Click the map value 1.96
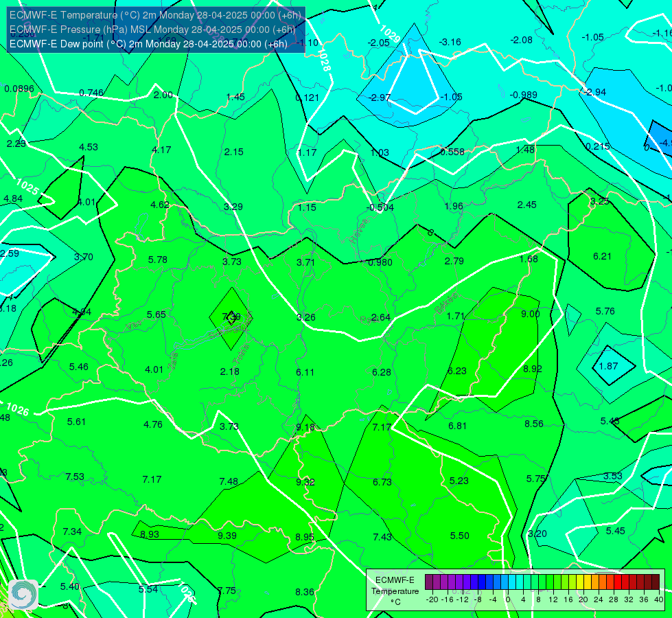Screen dimensions: 672x618 click(x=454, y=206)
